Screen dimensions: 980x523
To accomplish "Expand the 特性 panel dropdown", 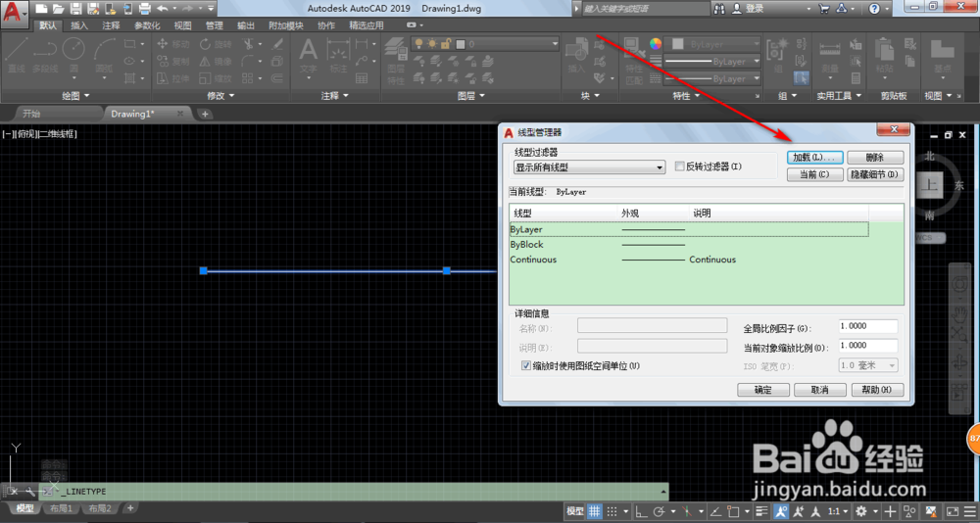I will coord(688,96).
